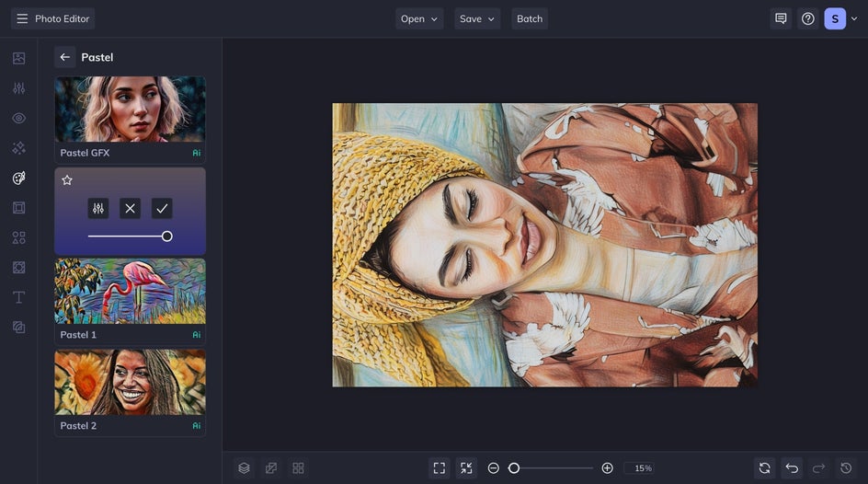The image size is (868, 484).
Task: Open the account menu chevron
Action: pos(854,18)
